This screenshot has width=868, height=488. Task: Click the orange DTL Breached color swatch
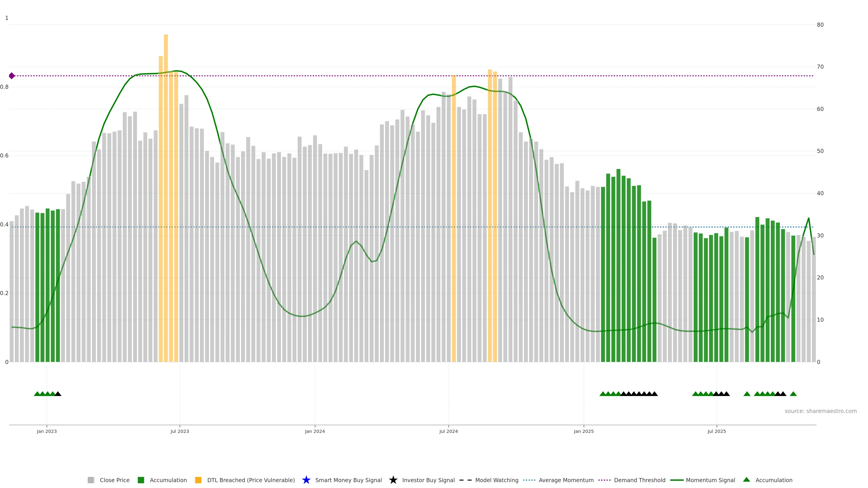pos(198,480)
